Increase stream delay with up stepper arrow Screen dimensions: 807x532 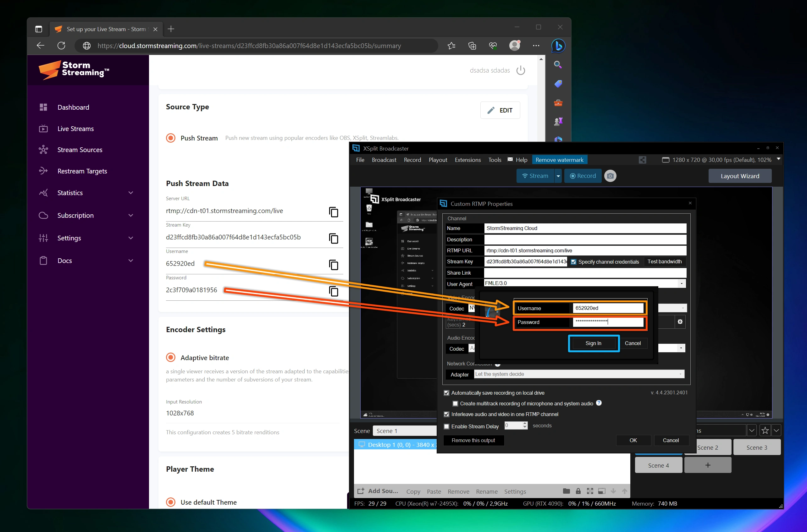pyautogui.click(x=525, y=424)
